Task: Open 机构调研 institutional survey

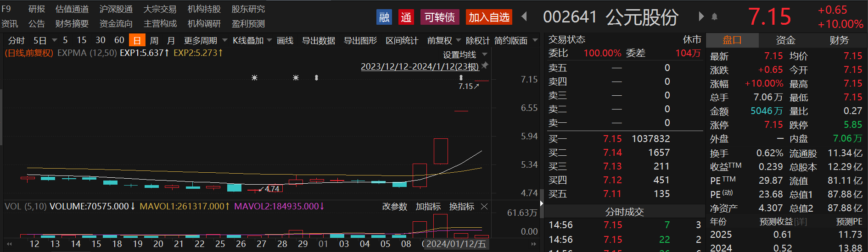Action: click(204, 24)
